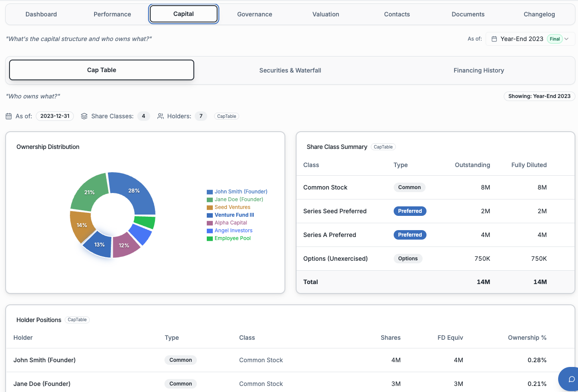Click the Jane Doe (Founder) legend swatch
This screenshot has width=578, height=392.
[x=210, y=199]
